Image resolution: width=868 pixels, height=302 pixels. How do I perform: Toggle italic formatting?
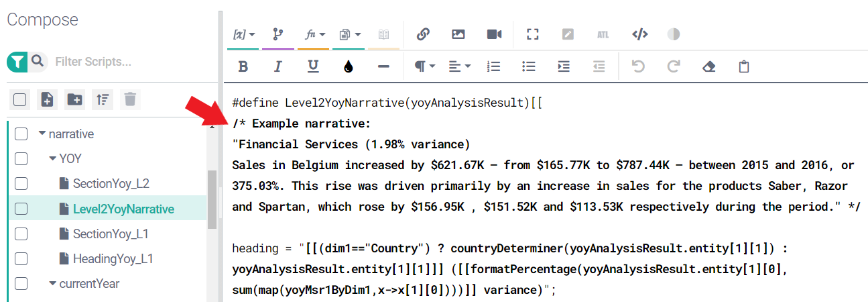pos(278,66)
